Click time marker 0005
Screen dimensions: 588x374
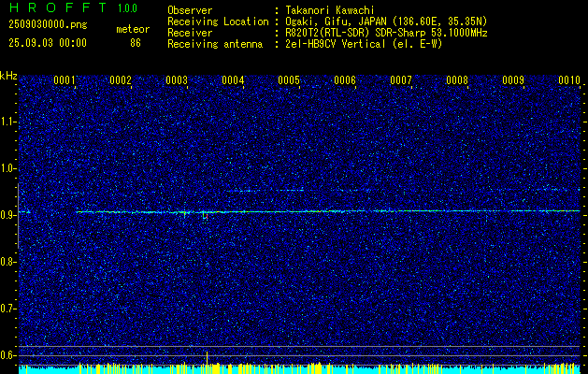(289, 79)
